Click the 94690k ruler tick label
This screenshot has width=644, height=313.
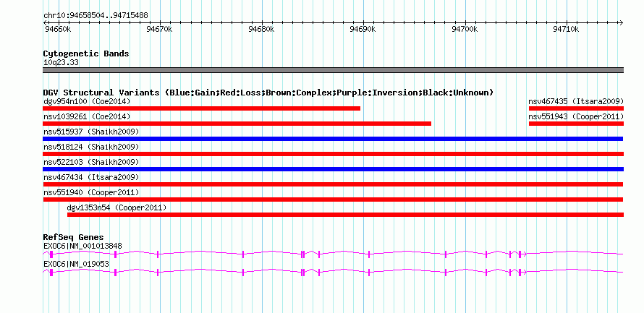tap(363, 30)
